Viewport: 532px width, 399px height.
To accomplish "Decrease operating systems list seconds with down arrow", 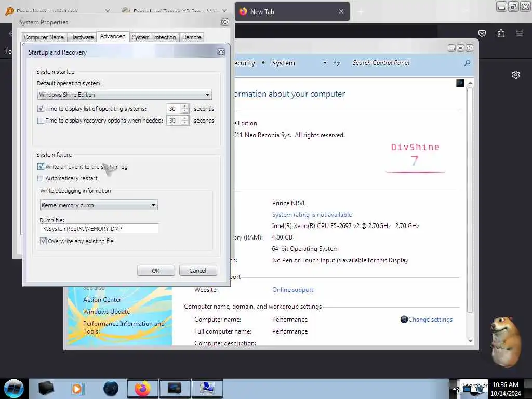I will pos(184,111).
